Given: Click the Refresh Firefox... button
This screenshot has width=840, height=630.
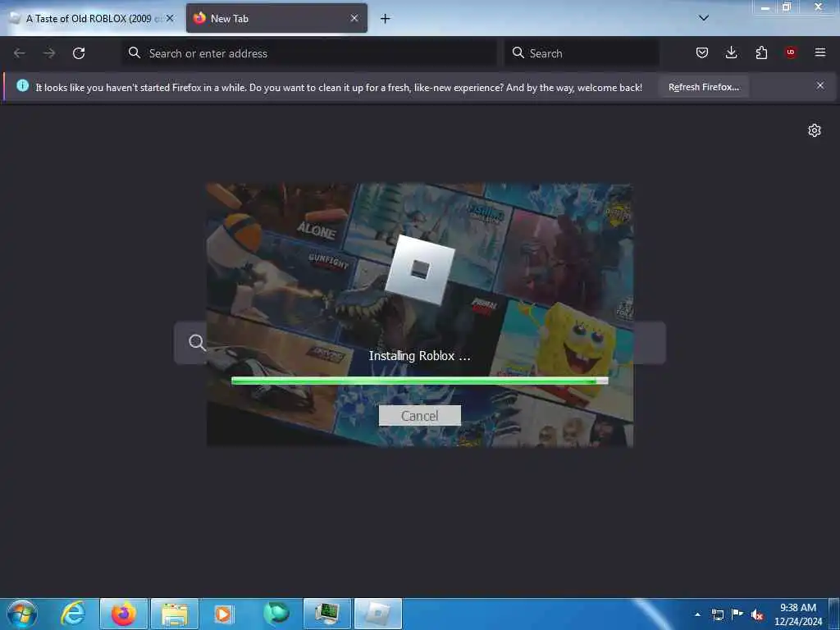Looking at the screenshot, I should [703, 87].
